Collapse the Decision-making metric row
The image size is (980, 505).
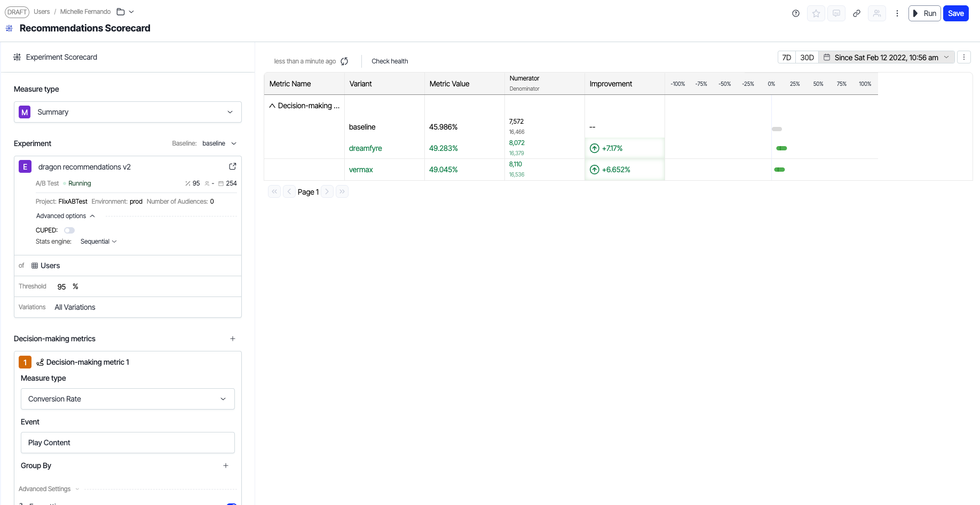(x=272, y=106)
